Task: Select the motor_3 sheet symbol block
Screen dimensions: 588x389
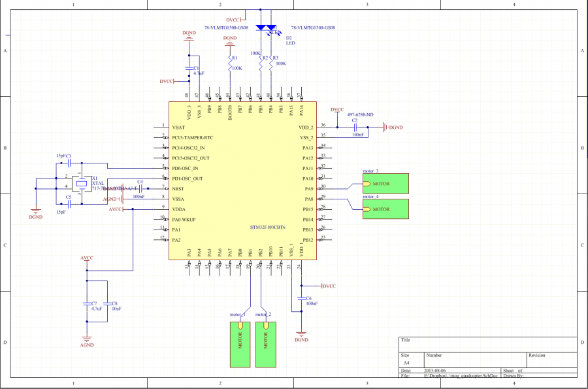Action: 385,183
